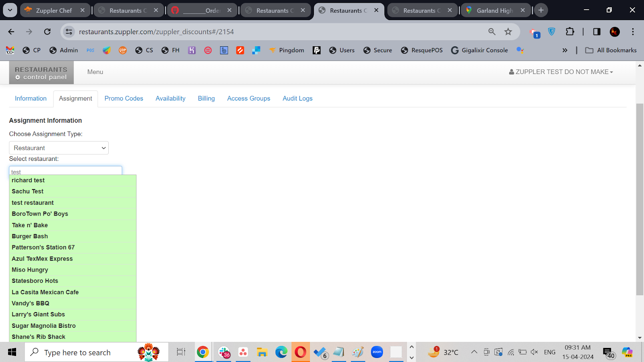Viewport: 644px width, 362px height.
Task: Open the Pingdom bookmark
Action: pos(287,50)
